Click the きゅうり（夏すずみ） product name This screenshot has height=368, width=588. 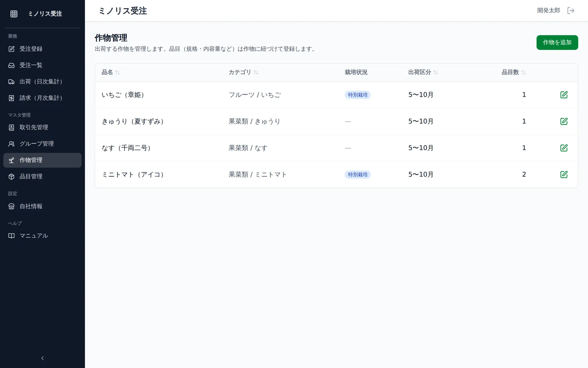pyautogui.click(x=134, y=121)
